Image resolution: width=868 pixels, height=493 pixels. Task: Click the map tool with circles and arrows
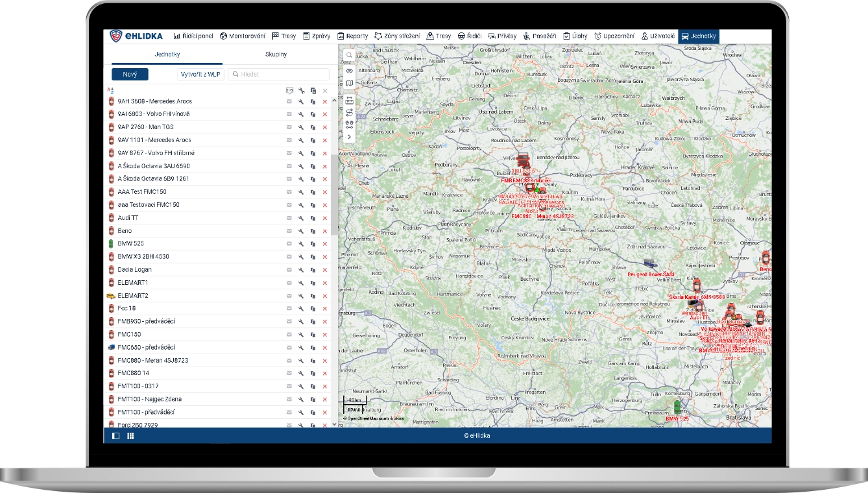(349, 125)
